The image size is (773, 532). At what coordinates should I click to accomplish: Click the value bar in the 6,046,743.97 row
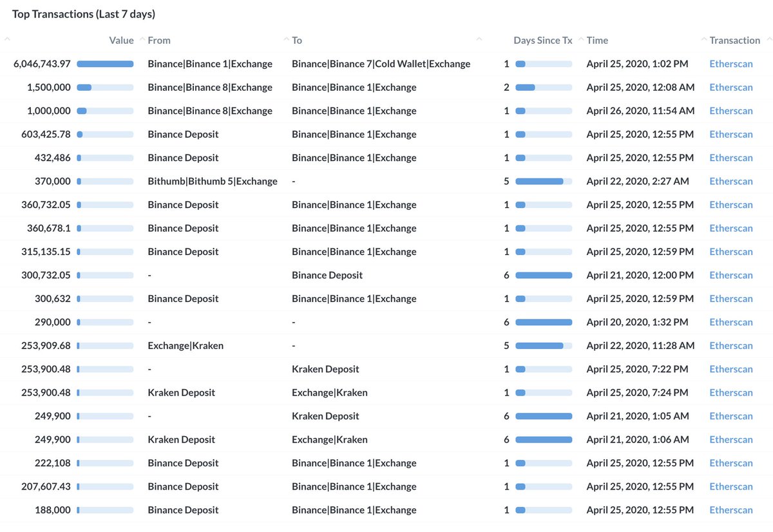[x=105, y=64]
